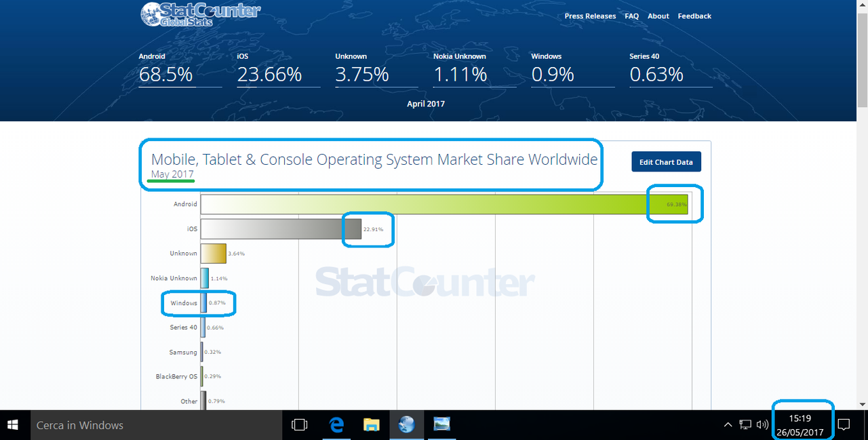Open the Feedback link
Image resolution: width=868 pixels, height=440 pixels.
694,16
